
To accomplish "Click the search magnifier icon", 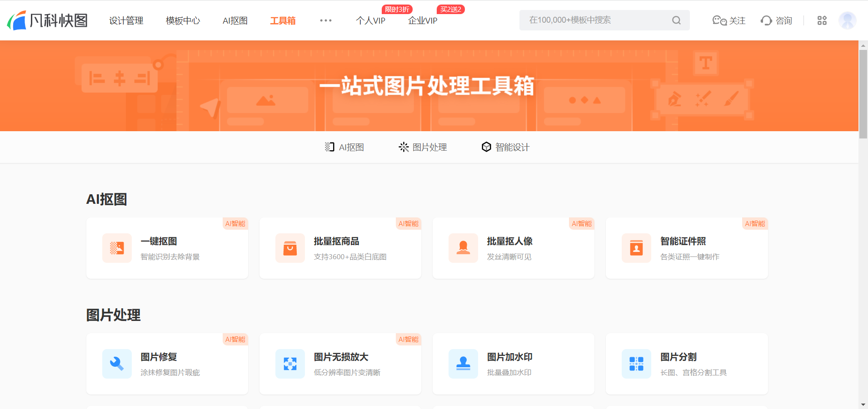I will pos(676,20).
